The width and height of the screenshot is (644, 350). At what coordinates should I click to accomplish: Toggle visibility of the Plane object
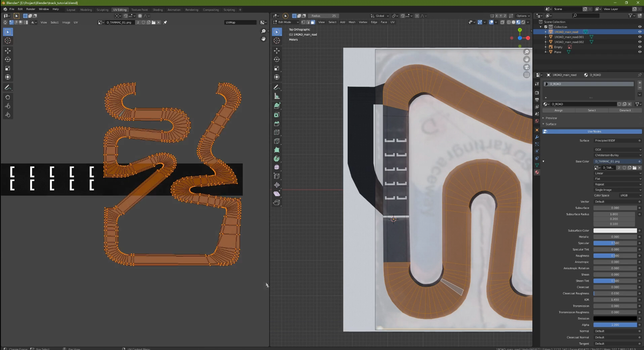click(639, 52)
